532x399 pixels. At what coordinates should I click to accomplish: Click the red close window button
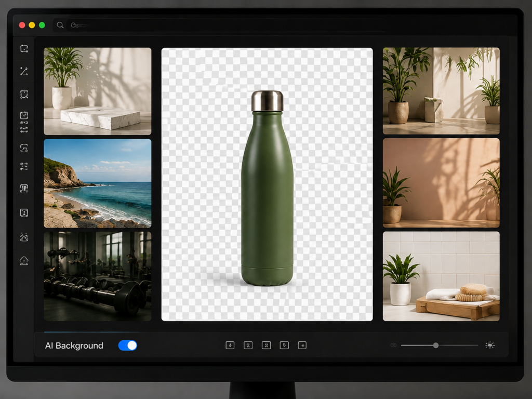point(22,25)
